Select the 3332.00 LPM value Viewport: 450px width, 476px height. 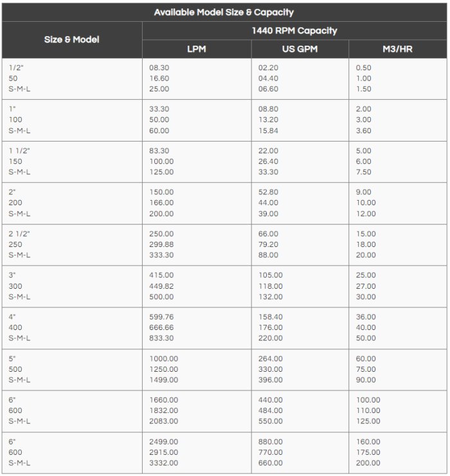[x=163, y=463]
